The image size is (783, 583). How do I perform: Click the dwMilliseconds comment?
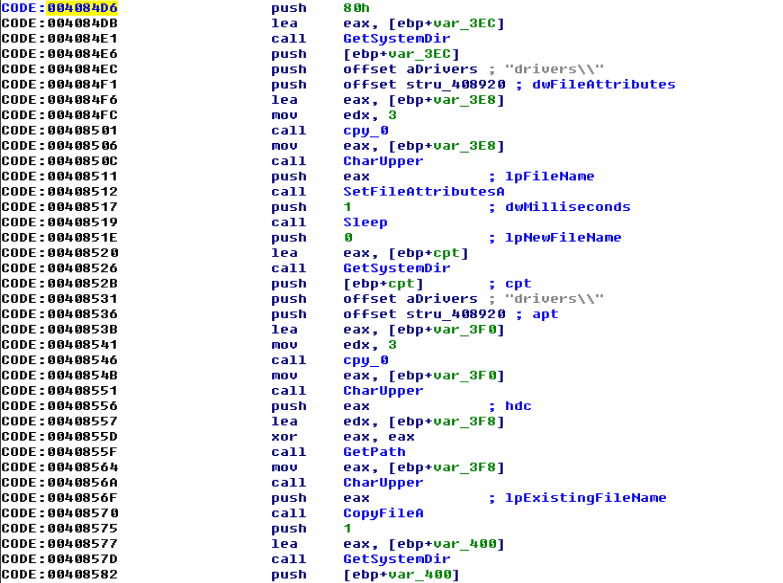coord(568,207)
